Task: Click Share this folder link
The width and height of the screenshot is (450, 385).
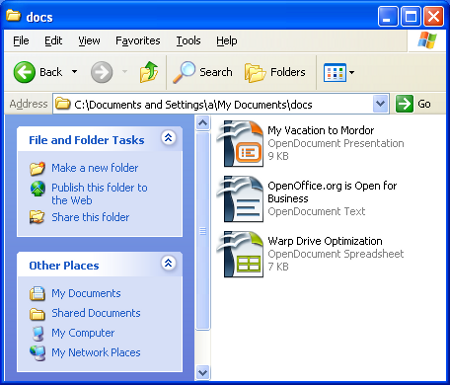Action: (x=90, y=217)
